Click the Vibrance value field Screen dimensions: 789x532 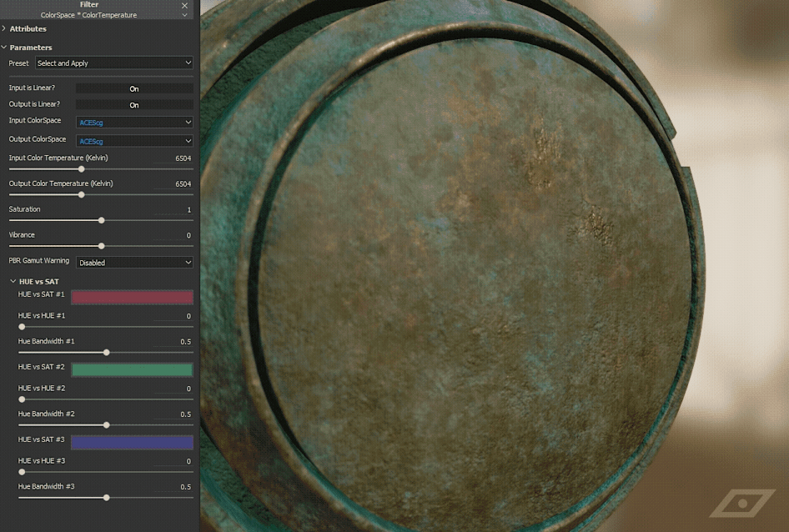(173, 235)
